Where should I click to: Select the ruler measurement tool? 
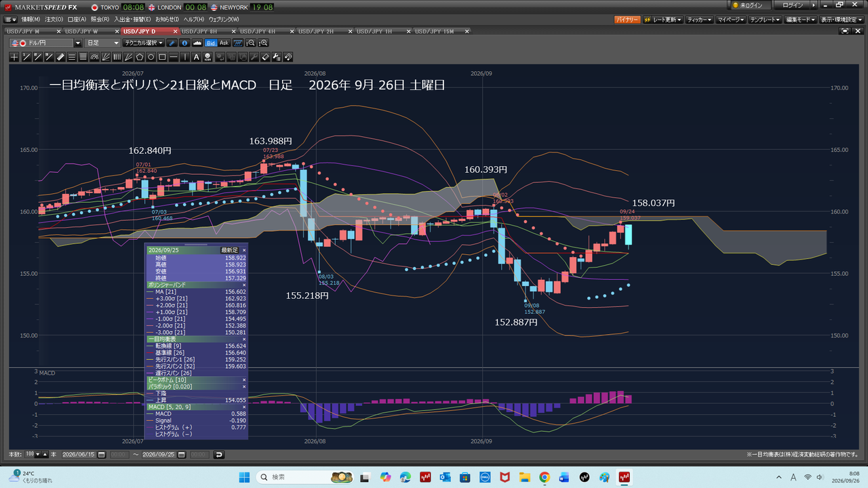coord(60,57)
